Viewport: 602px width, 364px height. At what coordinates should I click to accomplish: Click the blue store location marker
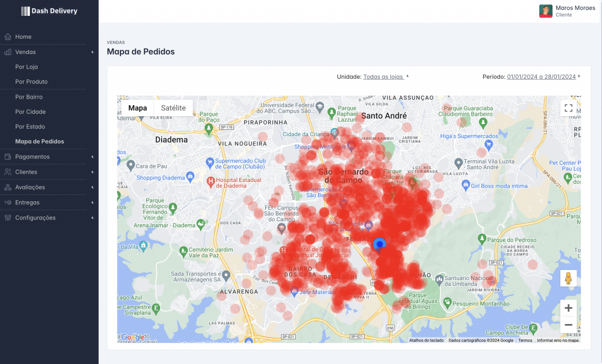380,244
